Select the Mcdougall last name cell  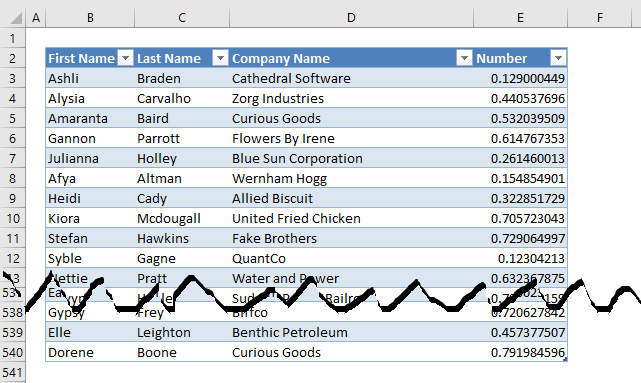click(182, 218)
